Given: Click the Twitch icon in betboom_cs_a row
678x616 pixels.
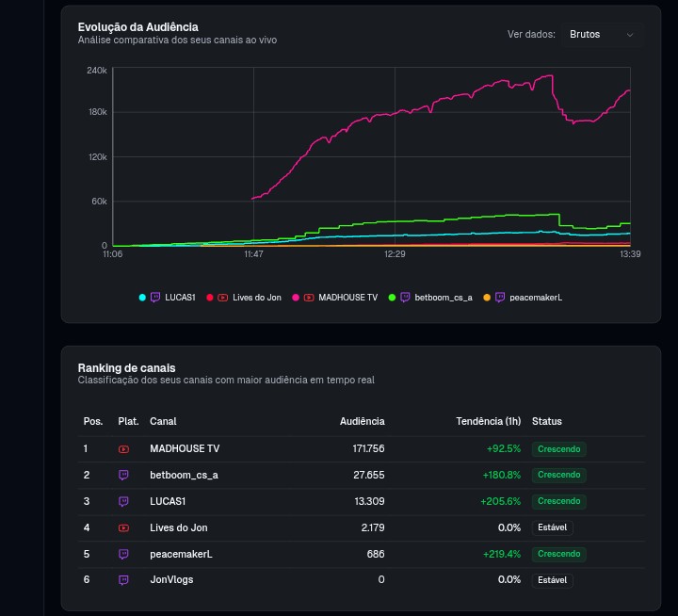Looking at the screenshot, I should [x=123, y=475].
